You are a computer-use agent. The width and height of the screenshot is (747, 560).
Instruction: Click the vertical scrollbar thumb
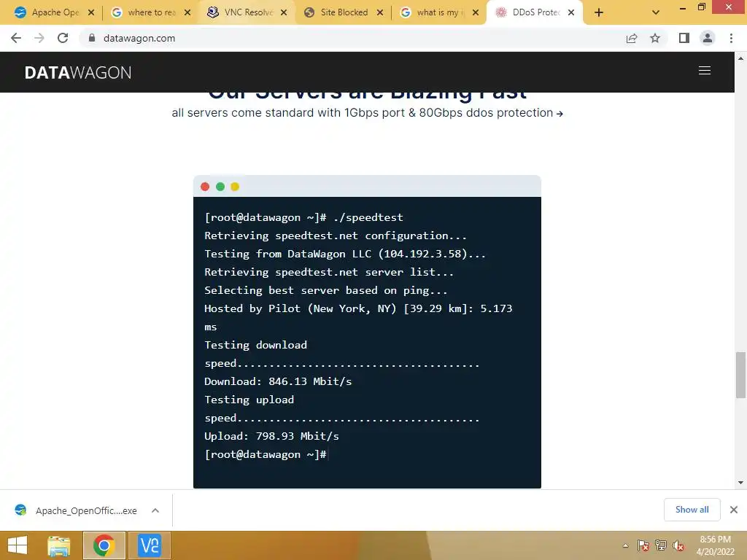click(x=740, y=375)
